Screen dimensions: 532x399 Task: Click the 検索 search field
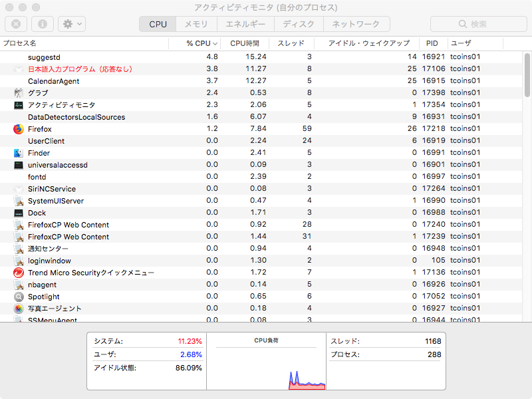[477, 24]
